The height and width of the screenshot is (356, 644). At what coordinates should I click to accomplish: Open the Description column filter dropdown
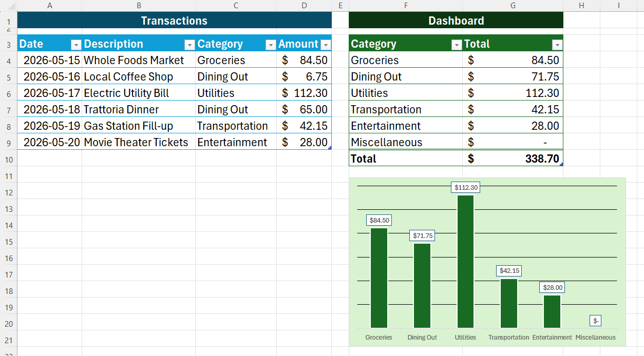[190, 45]
